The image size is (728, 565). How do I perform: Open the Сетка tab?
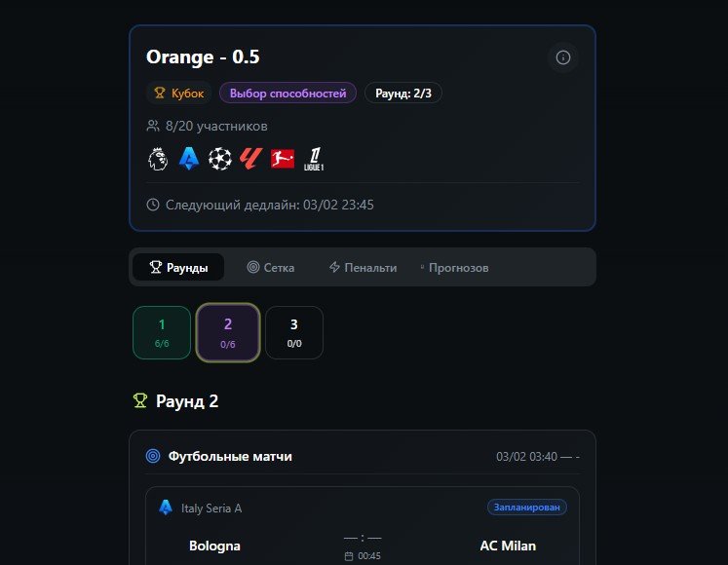[270, 267]
